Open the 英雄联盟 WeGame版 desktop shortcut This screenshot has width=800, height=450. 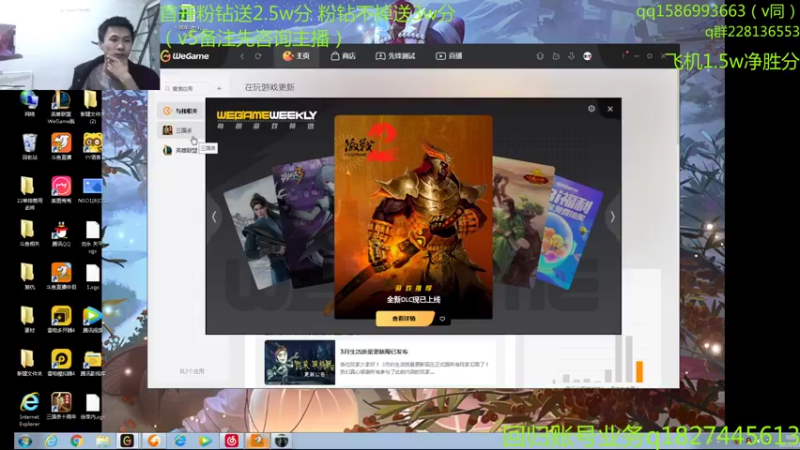pos(61,107)
